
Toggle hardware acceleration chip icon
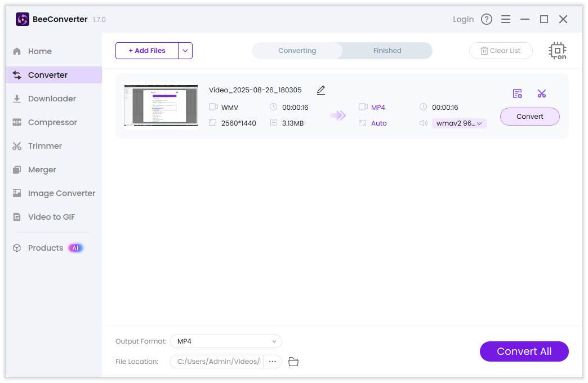[x=558, y=51]
